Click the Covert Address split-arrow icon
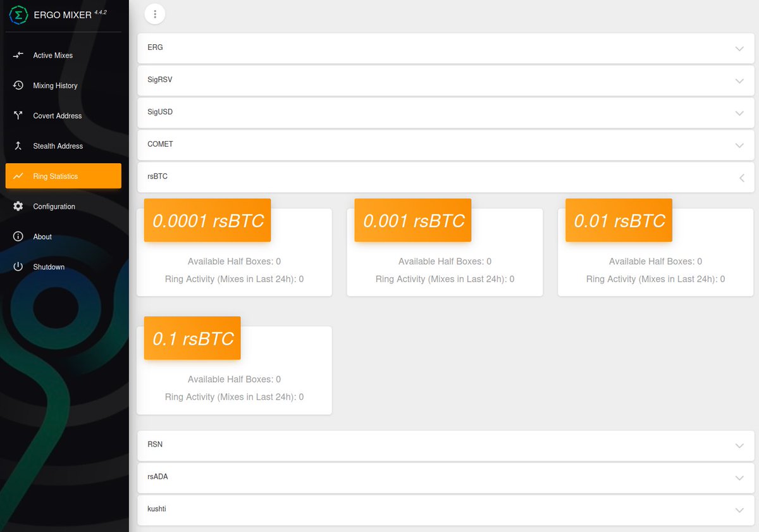The width and height of the screenshot is (759, 532). pos(18,116)
